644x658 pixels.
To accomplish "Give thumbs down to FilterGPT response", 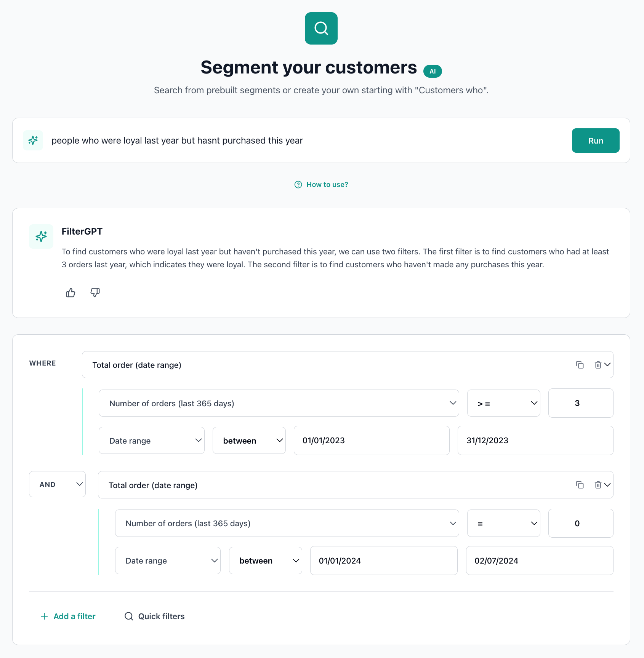I will point(95,292).
